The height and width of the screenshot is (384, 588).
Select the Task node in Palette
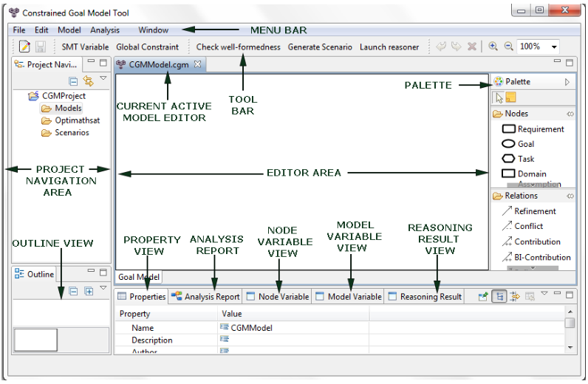[518, 159]
